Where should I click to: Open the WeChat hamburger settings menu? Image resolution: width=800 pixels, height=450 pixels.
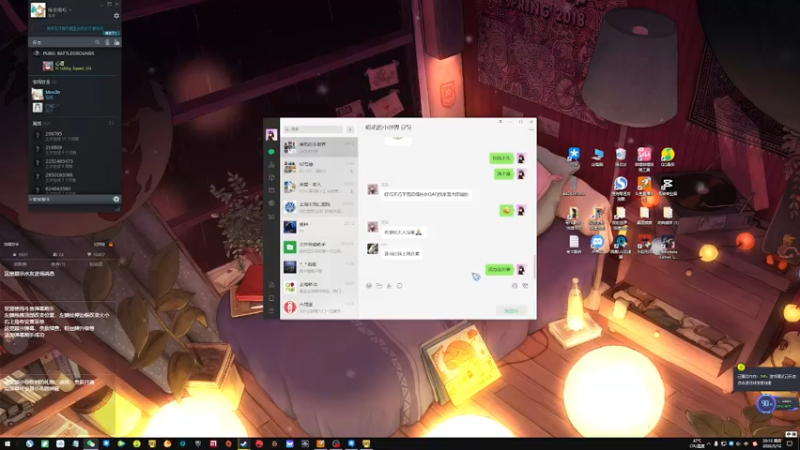click(271, 310)
